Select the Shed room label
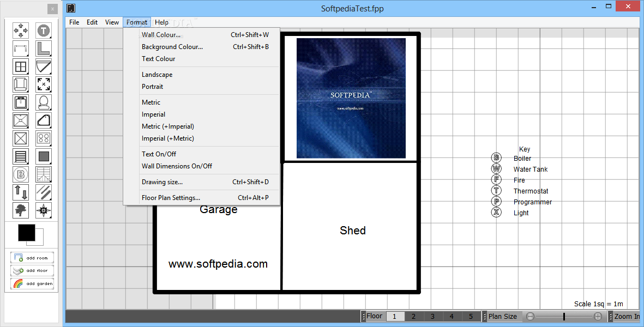644x327 pixels. pyautogui.click(x=352, y=231)
